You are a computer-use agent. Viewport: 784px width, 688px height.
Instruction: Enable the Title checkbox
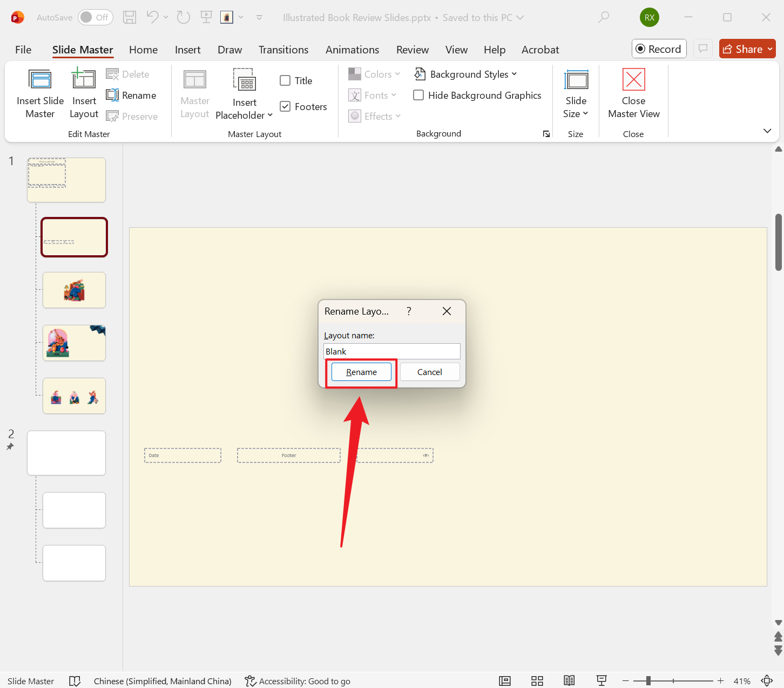click(x=285, y=81)
